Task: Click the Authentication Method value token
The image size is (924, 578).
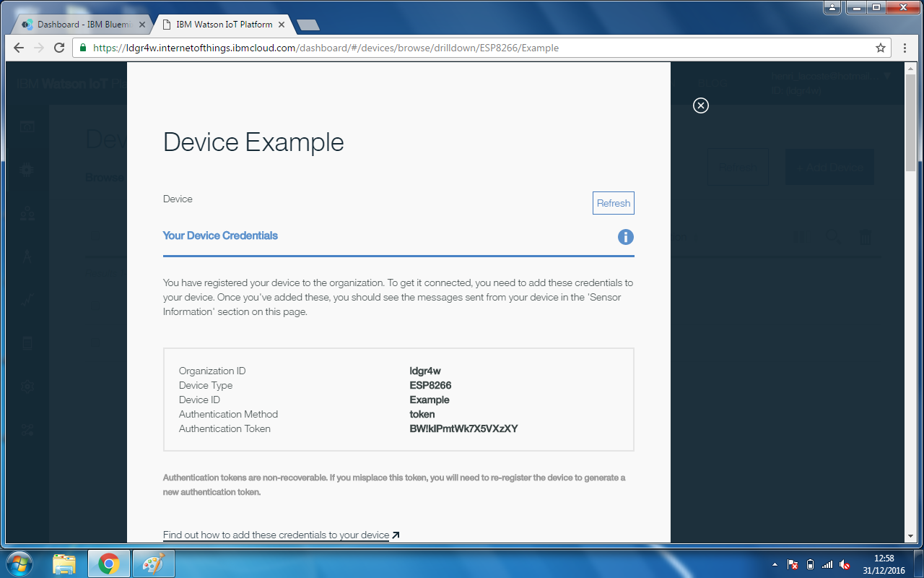Action: pyautogui.click(x=422, y=414)
